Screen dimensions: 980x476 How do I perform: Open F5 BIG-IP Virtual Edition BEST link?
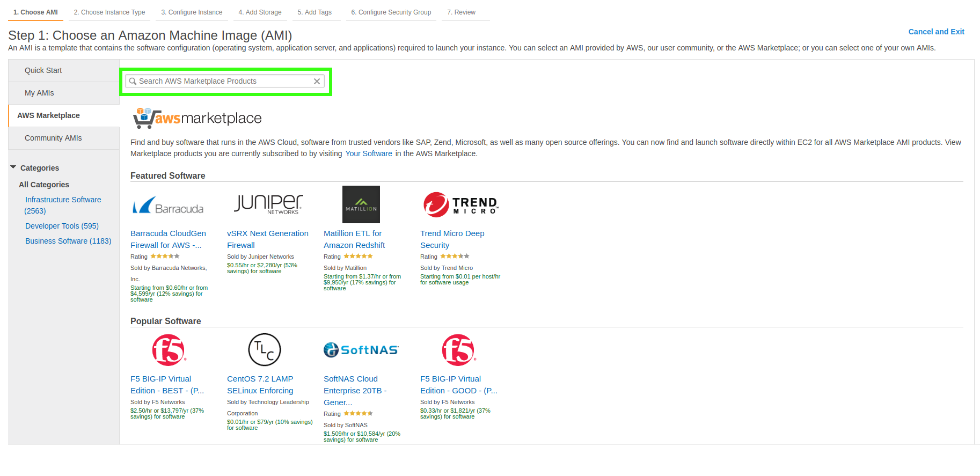(x=167, y=385)
